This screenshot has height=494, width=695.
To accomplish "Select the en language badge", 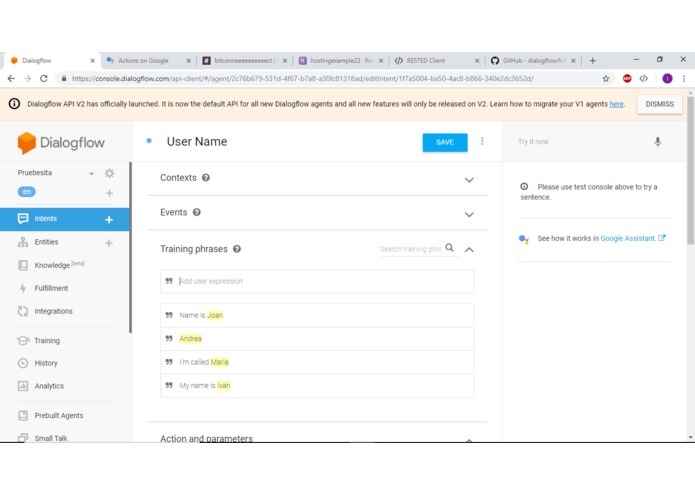I will tap(27, 192).
